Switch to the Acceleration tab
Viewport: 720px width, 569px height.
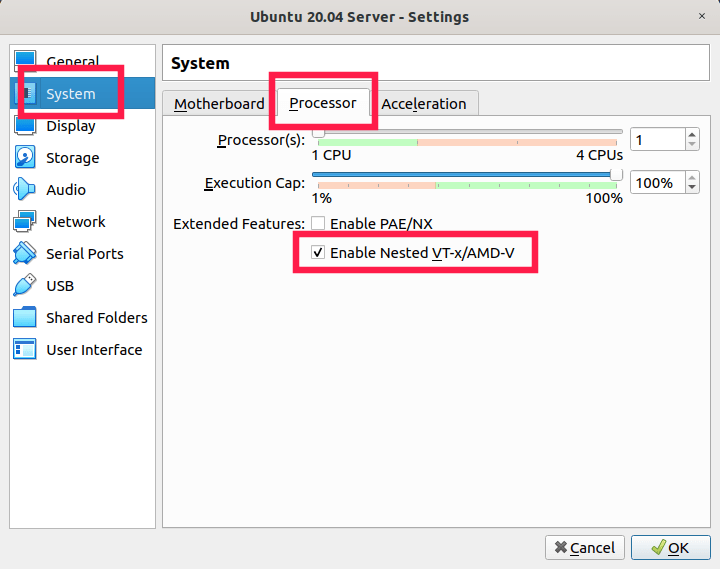click(423, 104)
